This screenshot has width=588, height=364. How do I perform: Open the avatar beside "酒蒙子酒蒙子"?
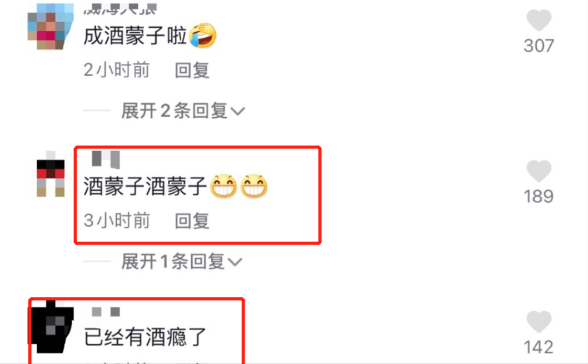51,174
